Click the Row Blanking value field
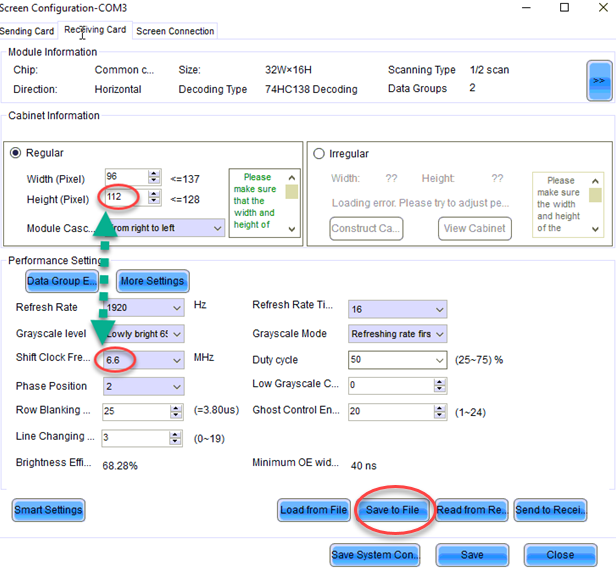 (136, 412)
